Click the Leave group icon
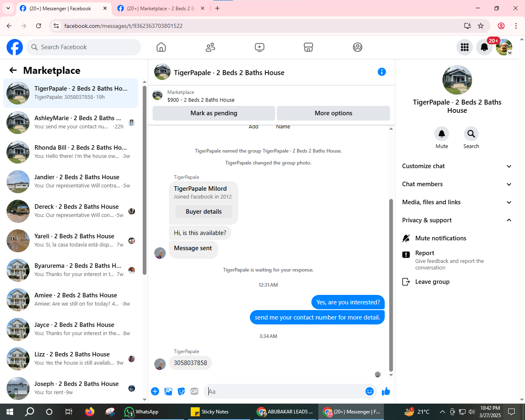The height and width of the screenshot is (420, 525). pos(406,282)
